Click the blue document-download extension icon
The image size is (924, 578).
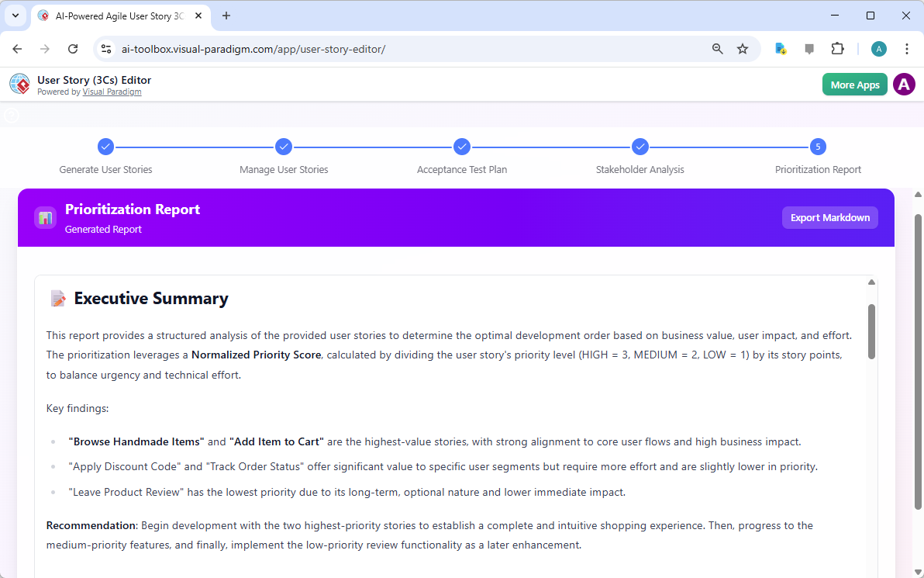(x=781, y=48)
